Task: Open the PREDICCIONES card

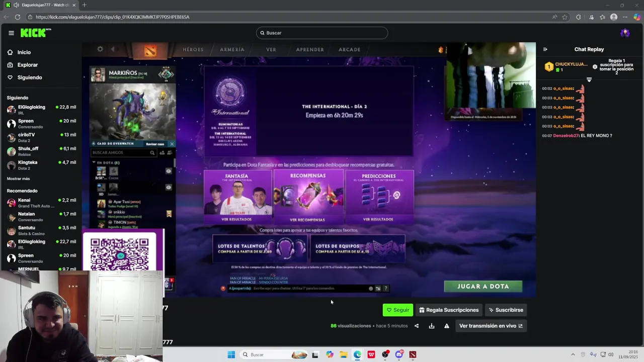Action: (x=379, y=197)
